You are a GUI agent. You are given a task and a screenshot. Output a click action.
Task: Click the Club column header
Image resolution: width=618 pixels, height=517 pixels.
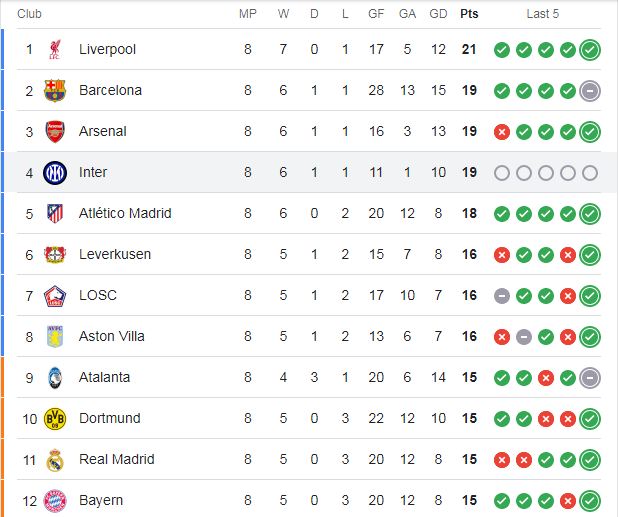coord(29,14)
